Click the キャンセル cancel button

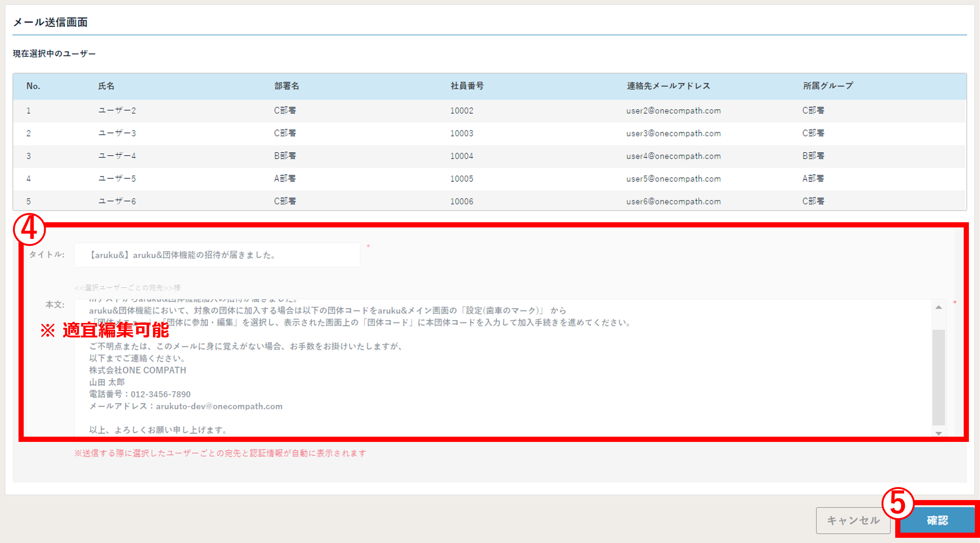853,520
